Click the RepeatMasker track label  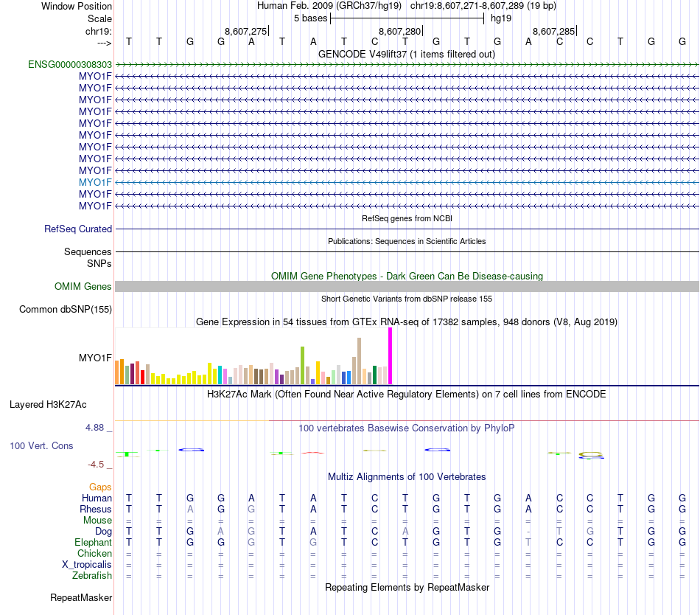81,597
